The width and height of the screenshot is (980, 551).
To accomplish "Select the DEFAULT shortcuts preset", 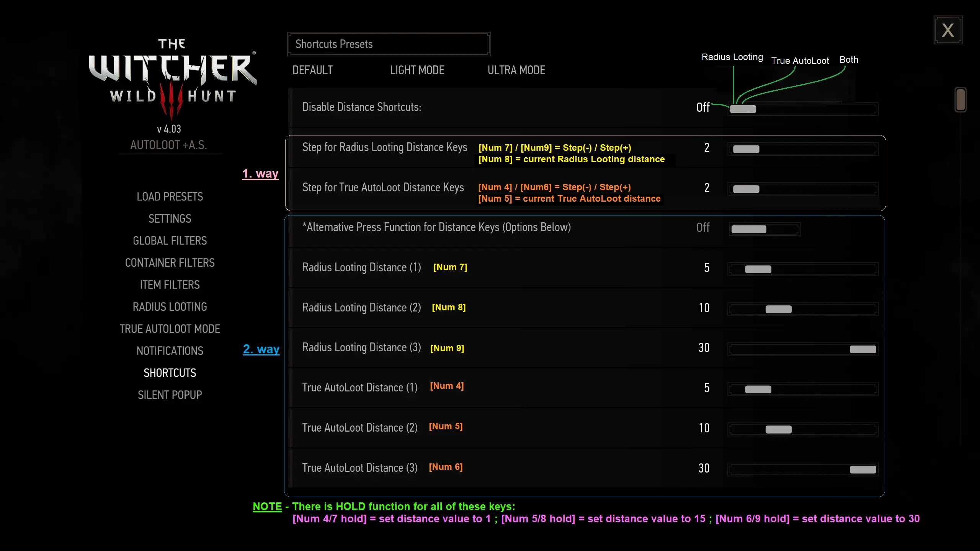I will coord(312,70).
